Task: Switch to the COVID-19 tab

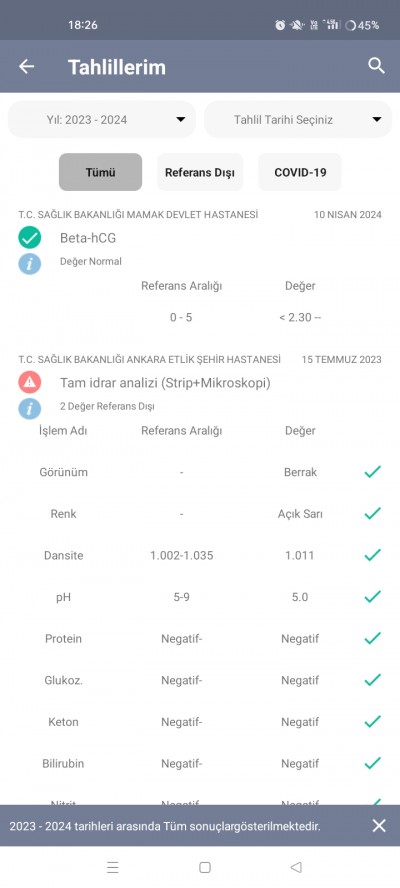Action: coord(300,172)
